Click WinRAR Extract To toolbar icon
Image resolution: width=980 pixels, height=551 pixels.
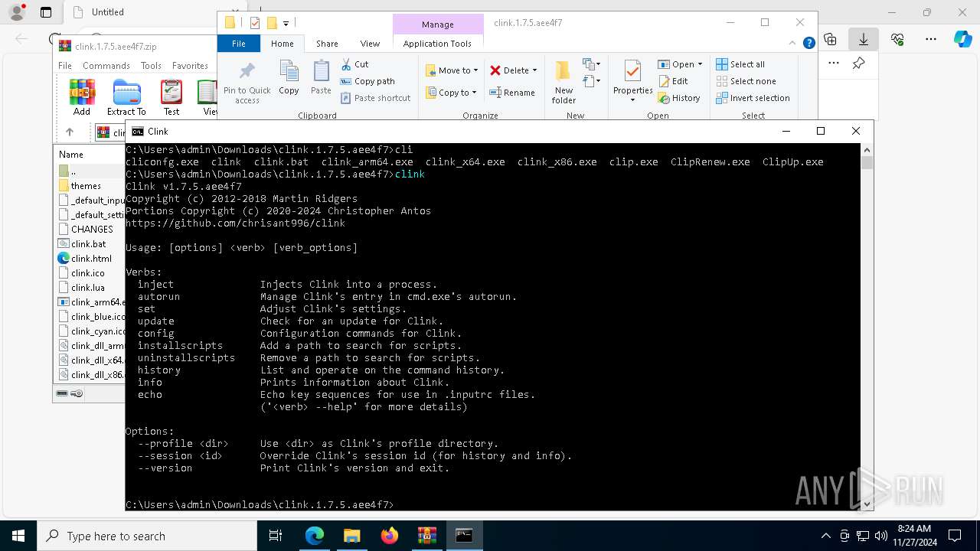pos(126,97)
